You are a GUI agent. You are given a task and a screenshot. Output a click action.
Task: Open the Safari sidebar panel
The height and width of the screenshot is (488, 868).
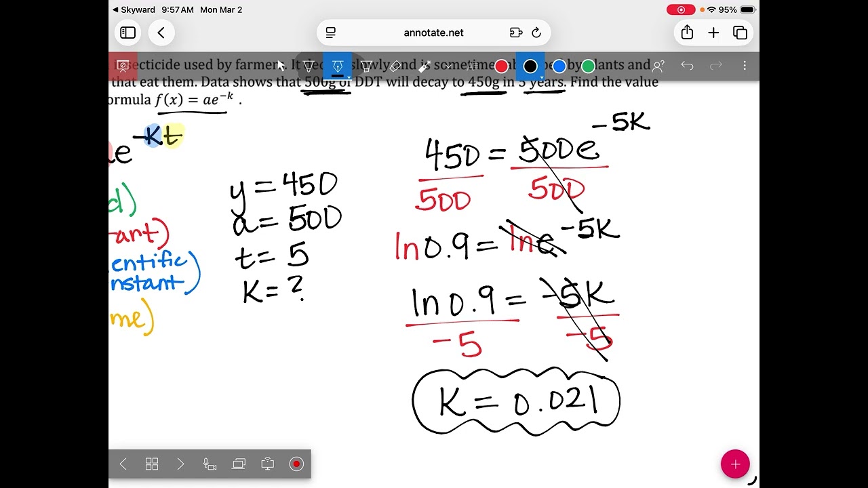coord(127,33)
